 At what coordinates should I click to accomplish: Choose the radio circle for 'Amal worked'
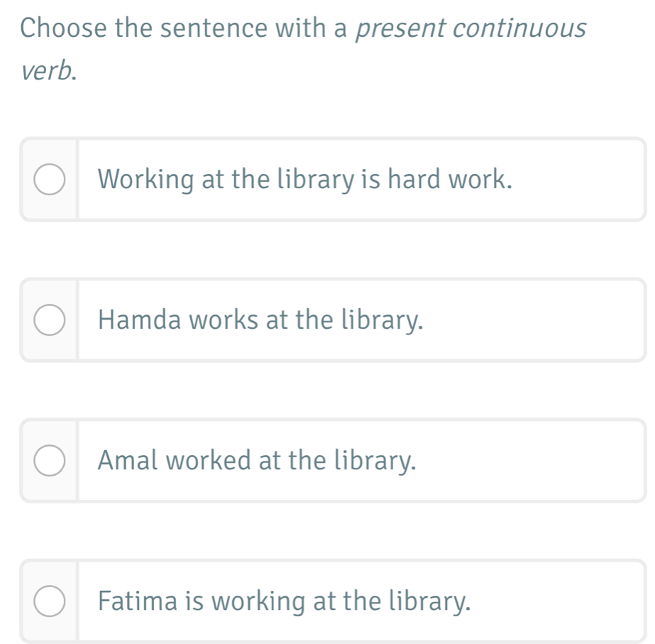[x=48, y=461]
